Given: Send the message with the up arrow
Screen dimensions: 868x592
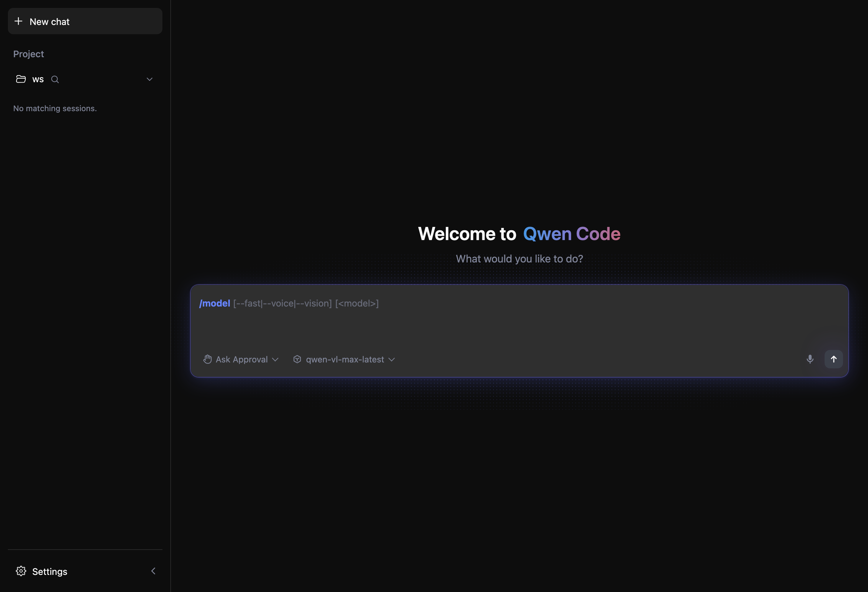Looking at the screenshot, I should 833,359.
